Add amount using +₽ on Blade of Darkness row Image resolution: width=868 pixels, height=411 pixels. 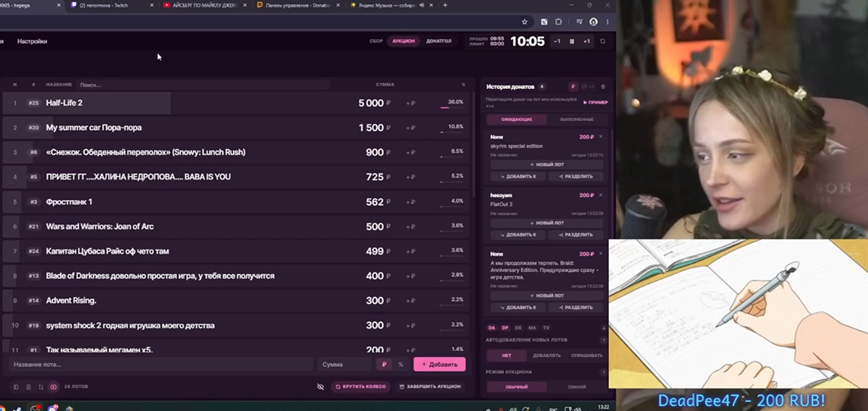410,276
